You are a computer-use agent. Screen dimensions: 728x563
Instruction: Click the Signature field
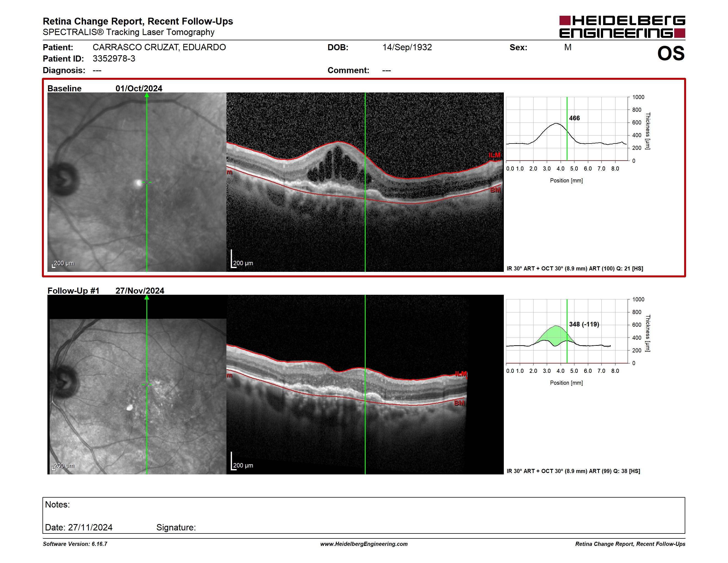[x=176, y=527]
